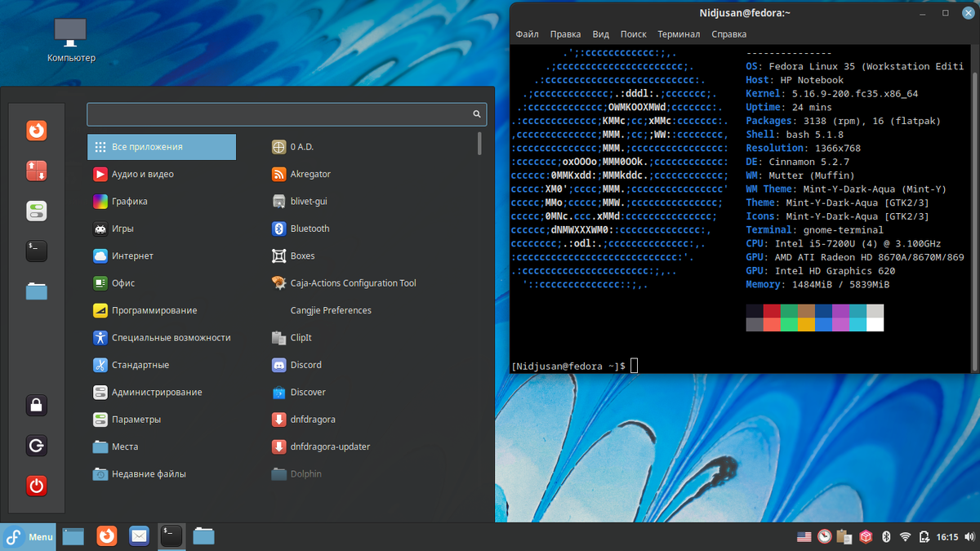The width and height of the screenshot is (980, 551).
Task: Open the file manager launcher on the panel
Action: click(x=203, y=536)
